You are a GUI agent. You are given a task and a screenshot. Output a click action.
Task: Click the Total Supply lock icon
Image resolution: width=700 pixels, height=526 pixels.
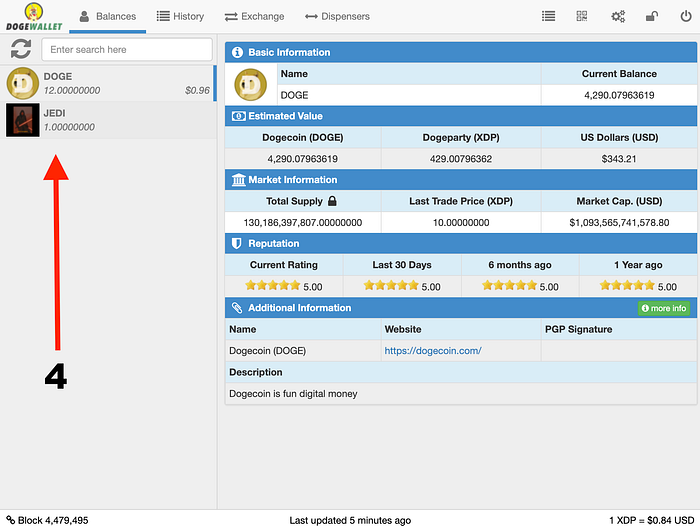[332, 201]
